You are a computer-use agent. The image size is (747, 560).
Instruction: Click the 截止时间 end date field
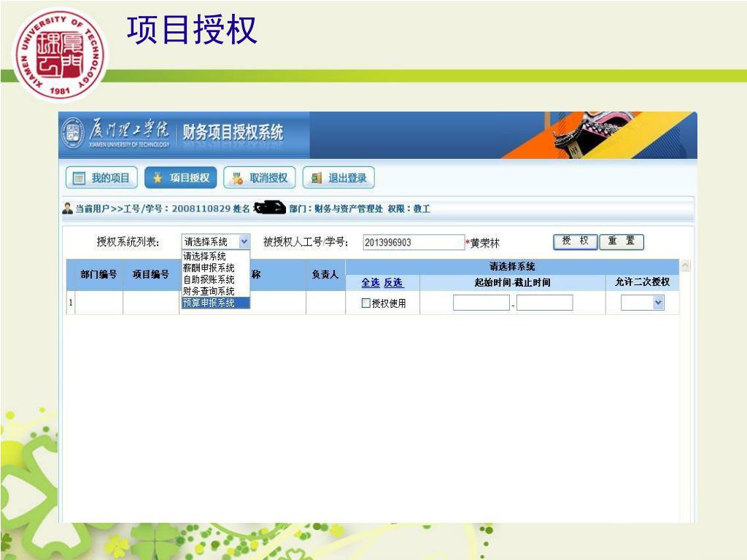544,303
